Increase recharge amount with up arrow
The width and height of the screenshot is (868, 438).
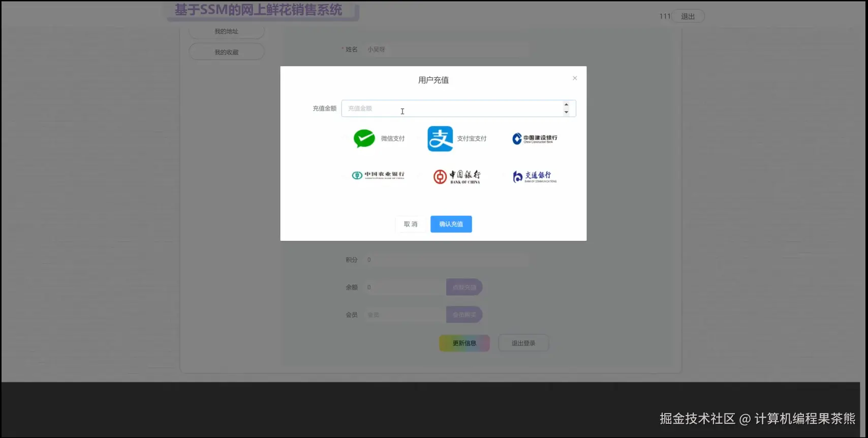coord(566,105)
